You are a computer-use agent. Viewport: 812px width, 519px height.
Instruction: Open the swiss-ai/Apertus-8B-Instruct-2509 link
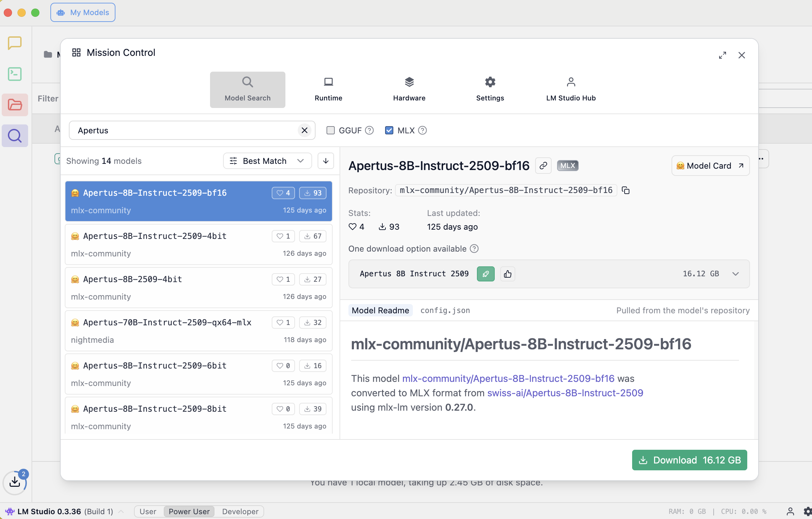click(565, 393)
